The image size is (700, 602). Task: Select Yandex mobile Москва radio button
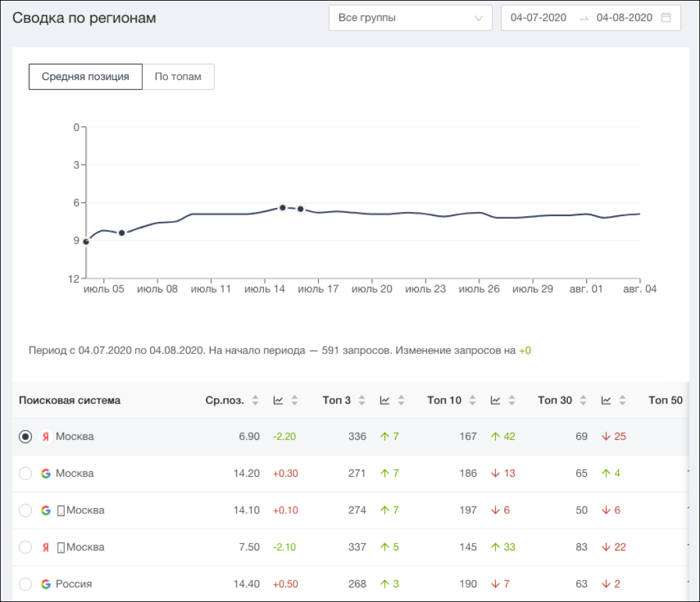pos(25,547)
